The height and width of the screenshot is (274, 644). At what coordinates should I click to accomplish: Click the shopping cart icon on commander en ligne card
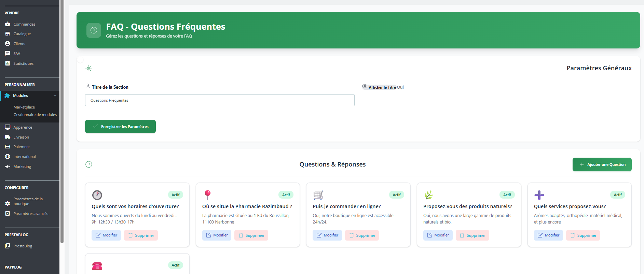[x=318, y=195]
